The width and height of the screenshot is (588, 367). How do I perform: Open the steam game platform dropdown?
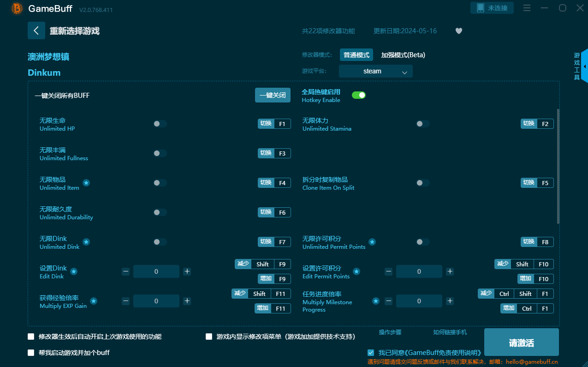[375, 71]
